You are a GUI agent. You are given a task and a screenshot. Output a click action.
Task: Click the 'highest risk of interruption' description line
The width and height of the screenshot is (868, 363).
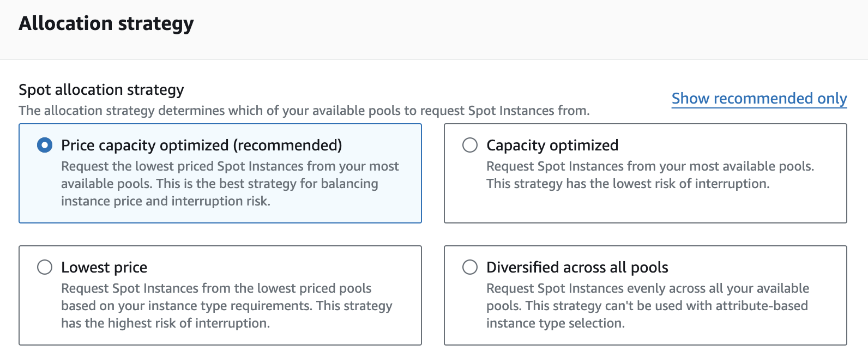(165, 323)
